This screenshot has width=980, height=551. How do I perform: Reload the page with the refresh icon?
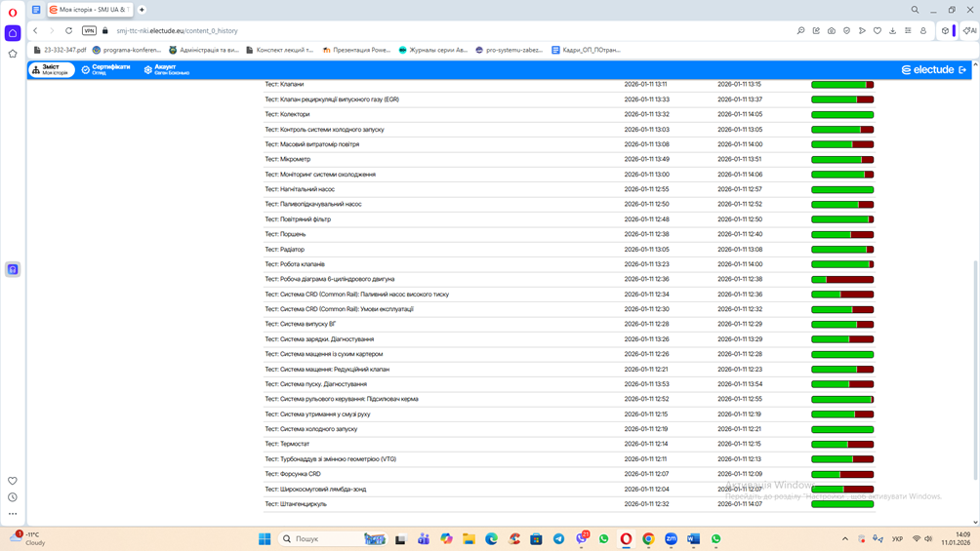pos(68,31)
